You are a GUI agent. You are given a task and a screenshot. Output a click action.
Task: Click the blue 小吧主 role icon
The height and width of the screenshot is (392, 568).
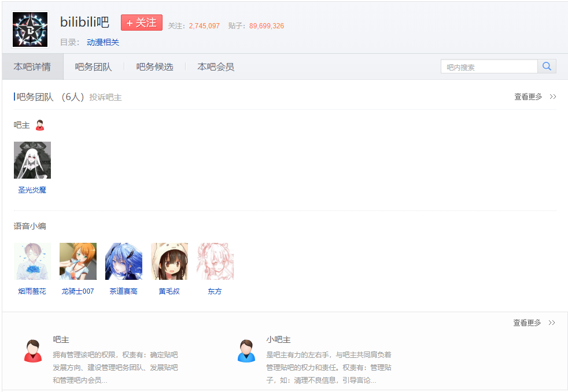click(x=246, y=351)
